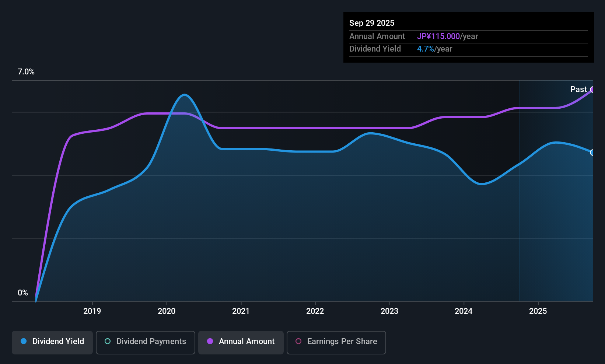Click the 2022 x-axis label
The width and height of the screenshot is (605, 364).
click(315, 311)
